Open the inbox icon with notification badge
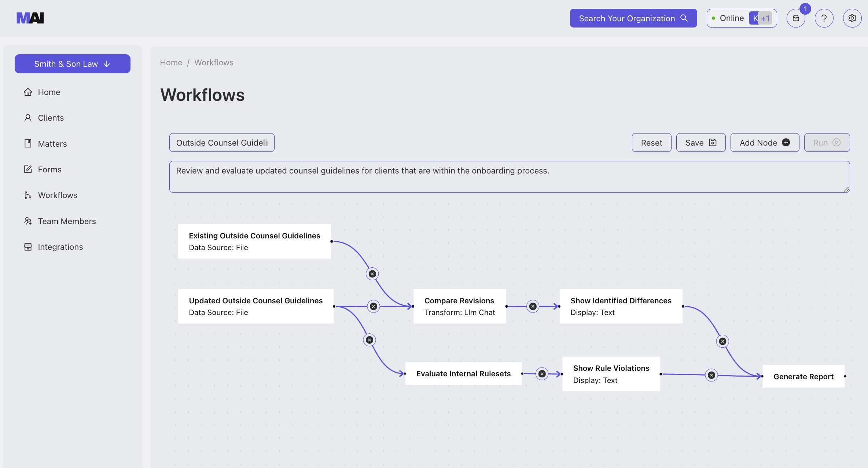The width and height of the screenshot is (868, 468). [796, 18]
